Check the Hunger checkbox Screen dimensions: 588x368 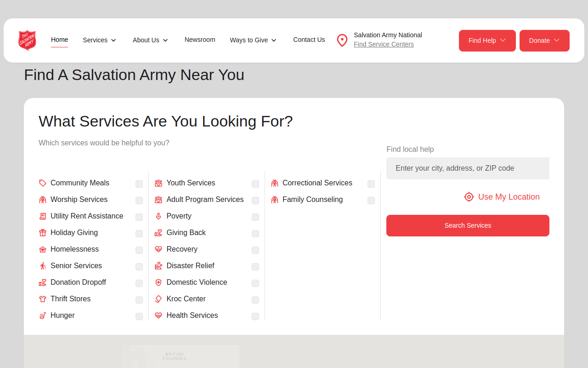(x=139, y=316)
